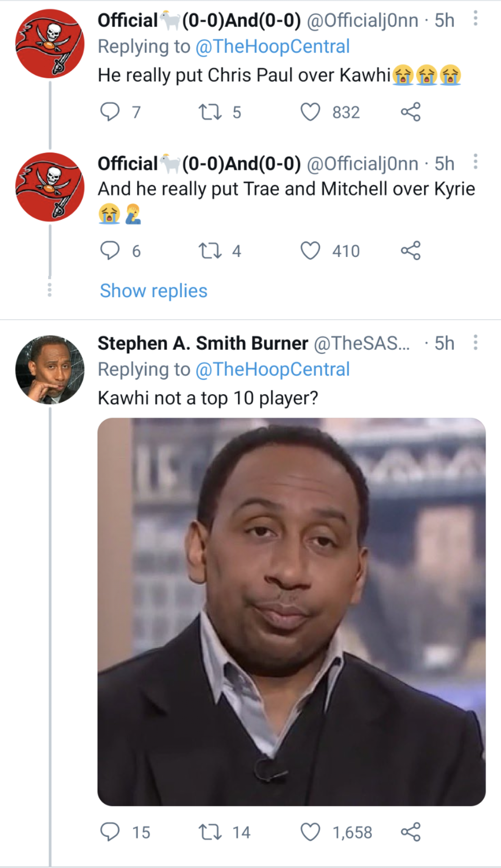This screenshot has width=501, height=868.
Task: Share the Trae and Mitchell tweet
Action: 410,250
